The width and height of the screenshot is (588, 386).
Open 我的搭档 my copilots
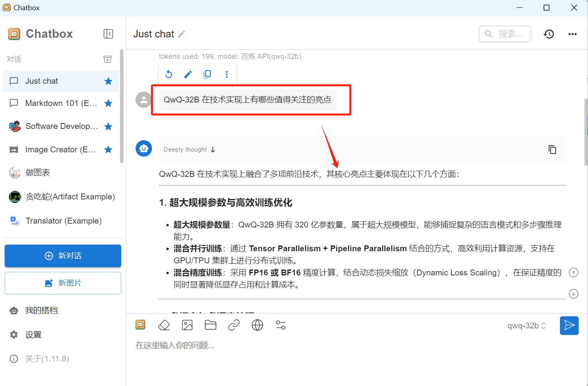(x=63, y=310)
